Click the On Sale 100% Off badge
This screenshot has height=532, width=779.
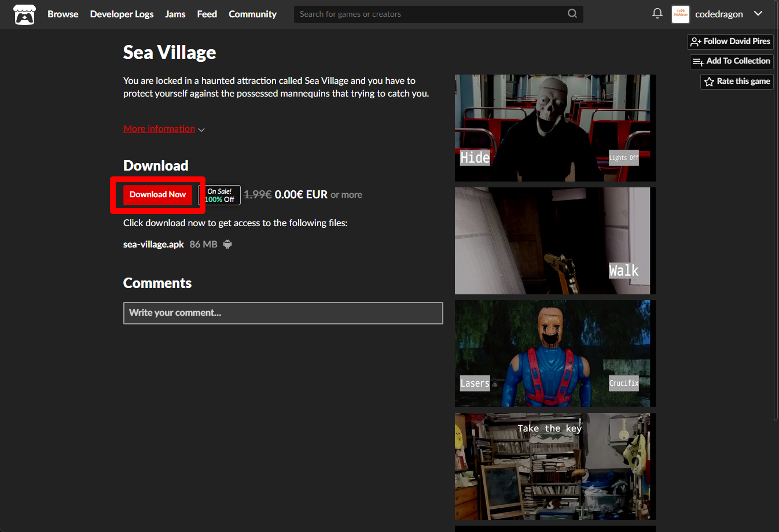pos(219,195)
